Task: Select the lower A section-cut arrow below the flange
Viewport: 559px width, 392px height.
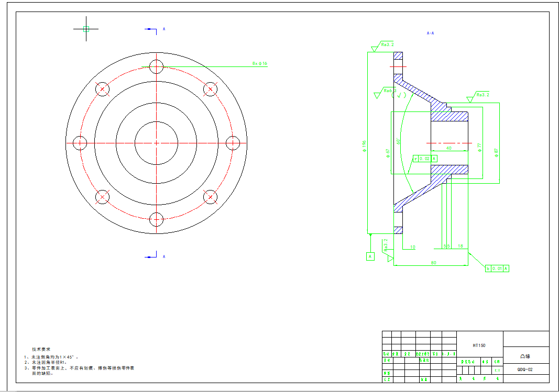Action: [151, 256]
